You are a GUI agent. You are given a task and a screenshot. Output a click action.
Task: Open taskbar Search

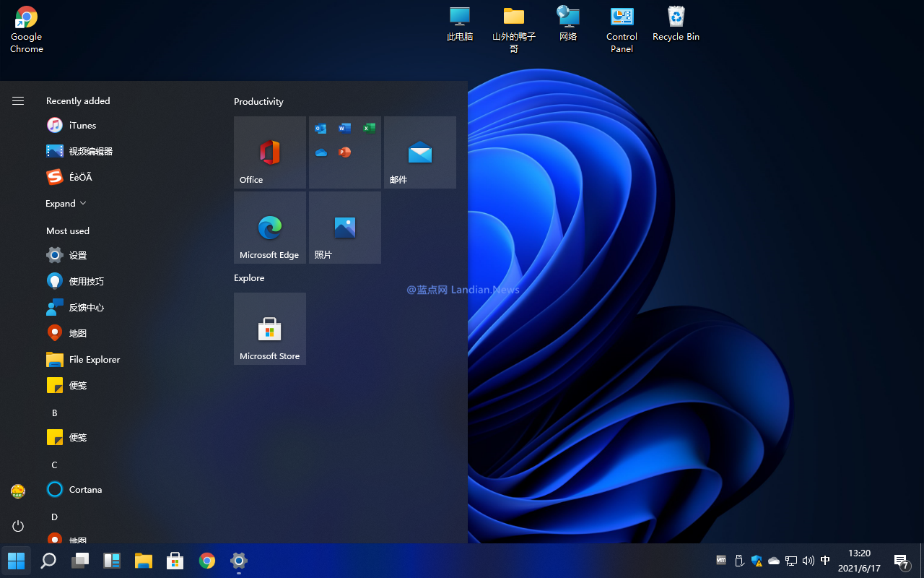point(48,561)
